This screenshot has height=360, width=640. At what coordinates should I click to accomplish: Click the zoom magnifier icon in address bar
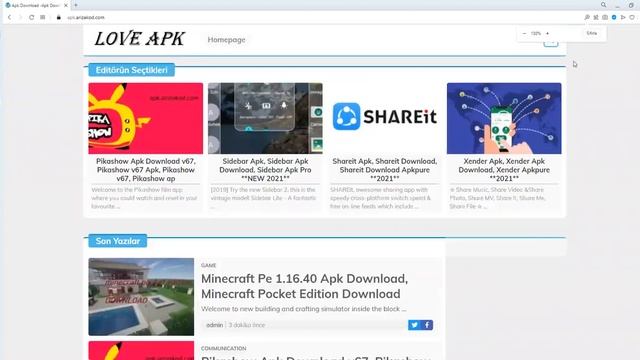587,18
